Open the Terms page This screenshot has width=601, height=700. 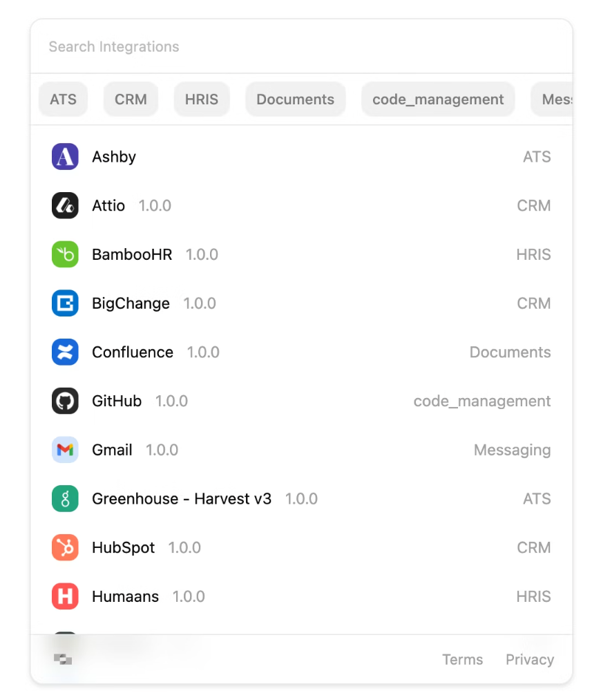pyautogui.click(x=462, y=659)
